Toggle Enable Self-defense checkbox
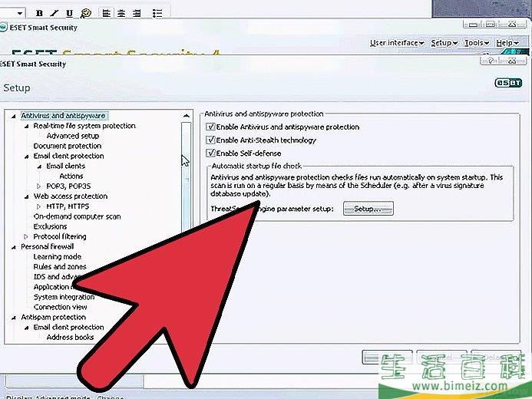The width and height of the screenshot is (532, 399). point(210,153)
